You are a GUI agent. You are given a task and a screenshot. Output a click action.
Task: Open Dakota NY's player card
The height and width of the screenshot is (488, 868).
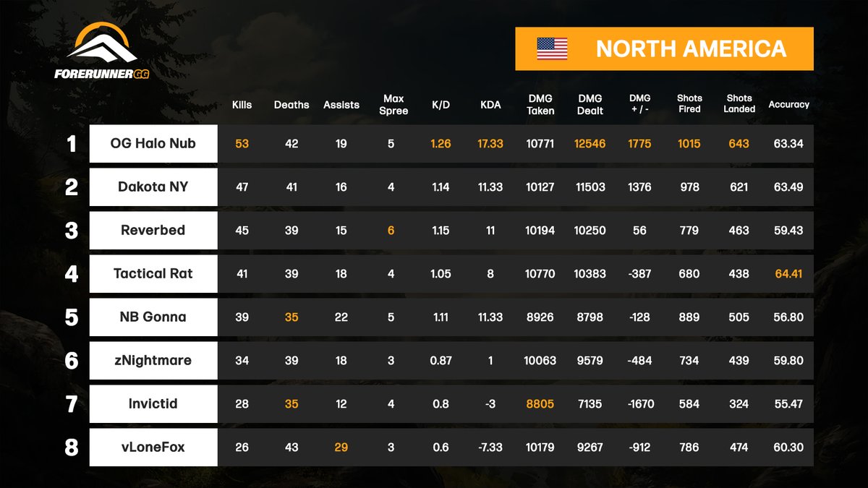[x=153, y=187]
